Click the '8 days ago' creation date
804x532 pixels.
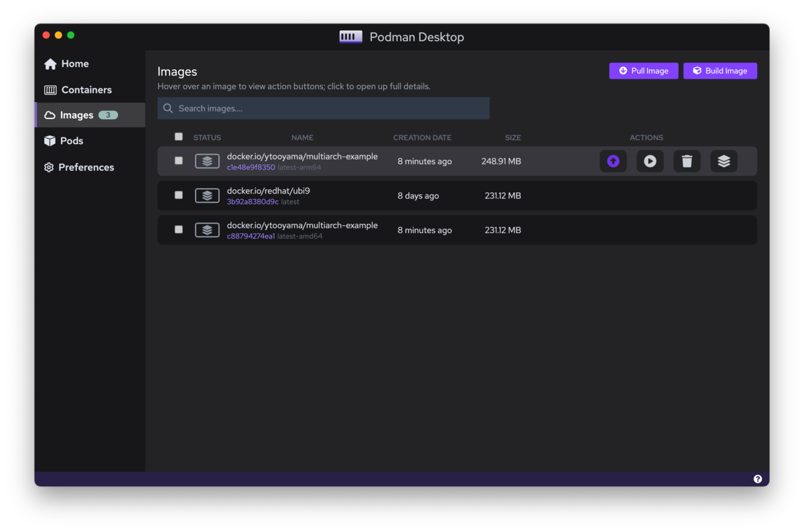(418, 196)
